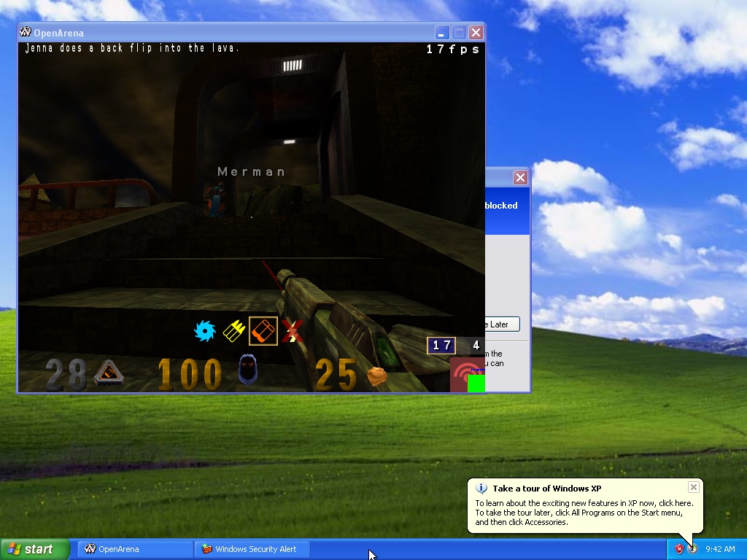Click the OpenArena title bar icon

pos(26,32)
